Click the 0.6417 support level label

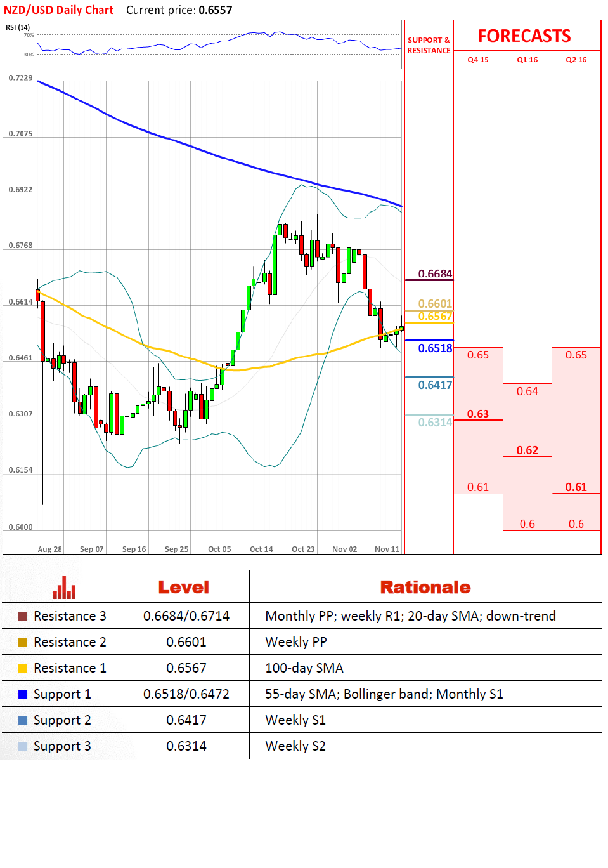coord(435,385)
